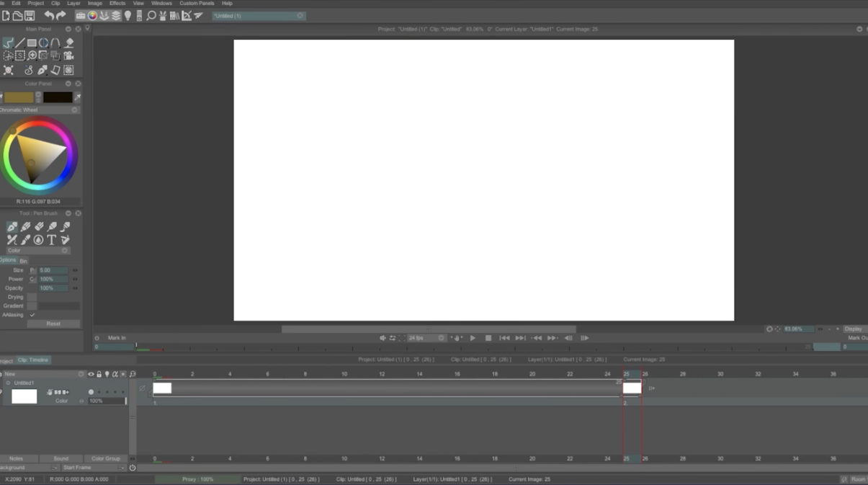Select the ellipse shape tool
The width and height of the screenshot is (868, 485).
pyautogui.click(x=43, y=43)
